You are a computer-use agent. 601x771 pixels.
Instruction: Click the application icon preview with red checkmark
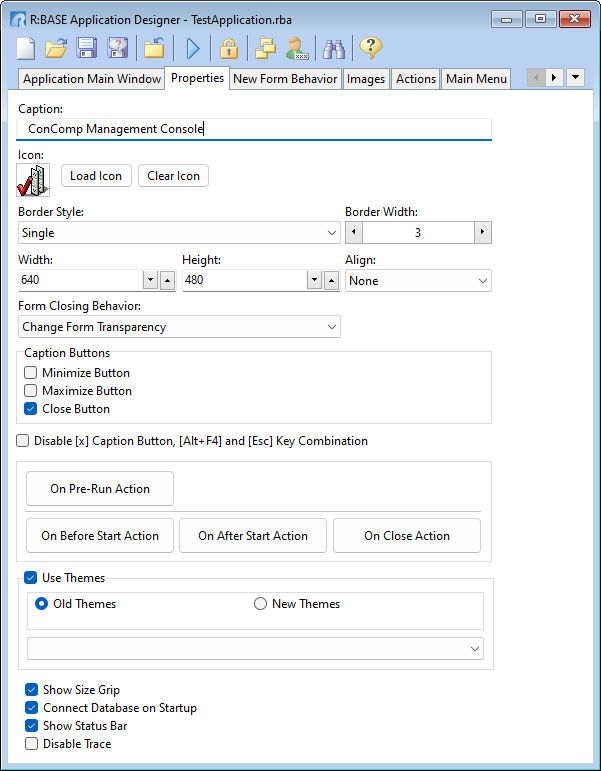pyautogui.click(x=33, y=180)
